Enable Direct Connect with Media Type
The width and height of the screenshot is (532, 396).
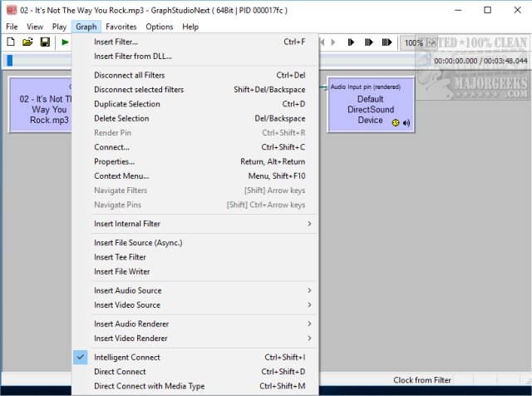[x=195, y=386]
